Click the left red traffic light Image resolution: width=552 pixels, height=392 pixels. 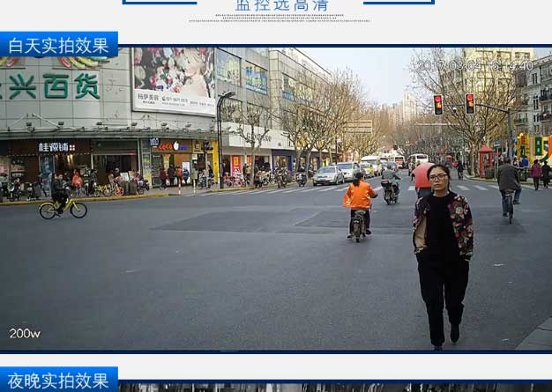(438, 105)
